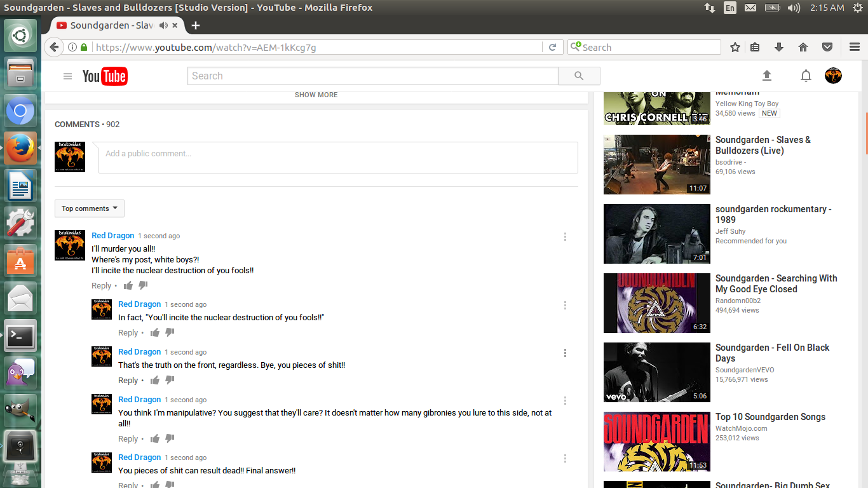Open a new tab with the plus button
The height and width of the screenshot is (488, 868).
[x=196, y=25]
